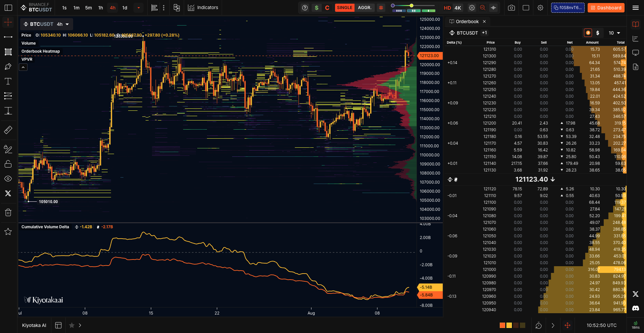Image resolution: width=644 pixels, height=333 pixels.
Task: Open the timeframe dropdown arrow
Action: [138, 8]
